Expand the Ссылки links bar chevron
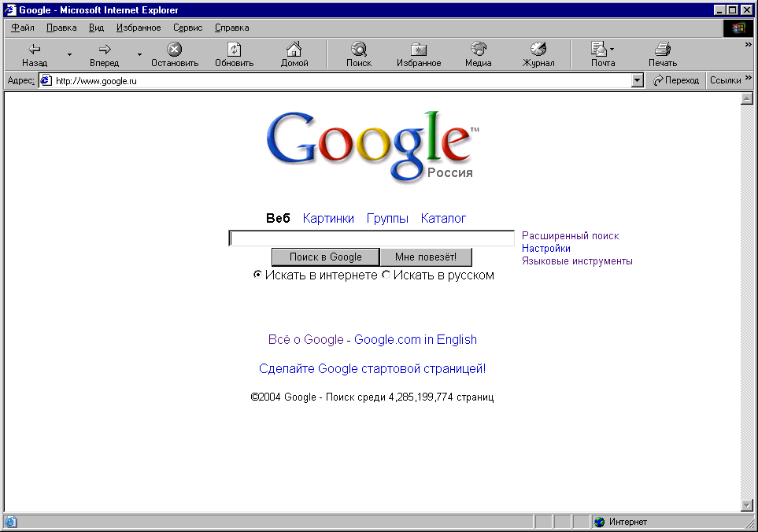 tap(749, 77)
